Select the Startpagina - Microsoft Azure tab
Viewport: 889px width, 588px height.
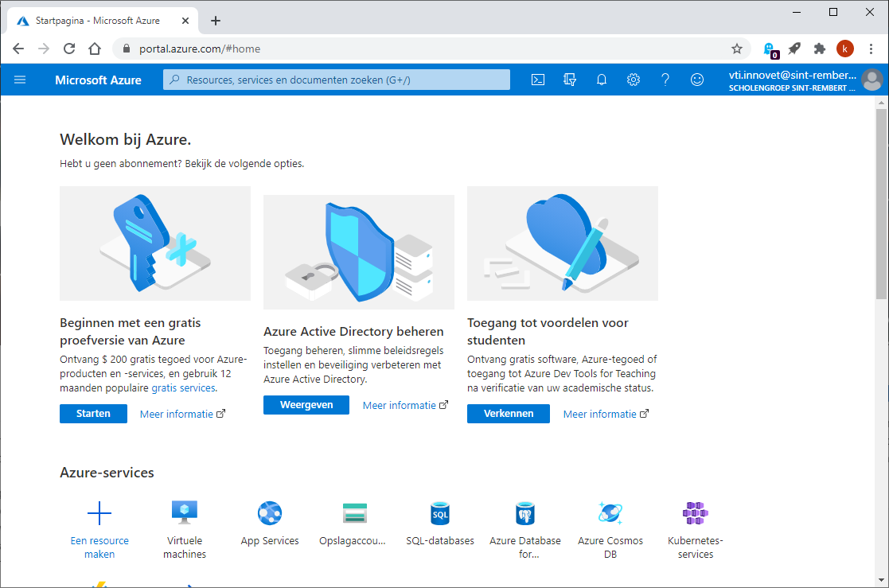(102, 21)
